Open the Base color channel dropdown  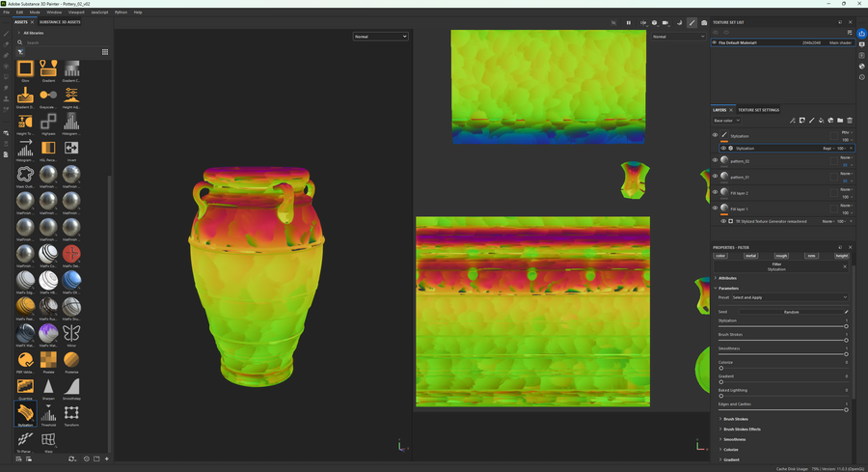pyautogui.click(x=726, y=121)
